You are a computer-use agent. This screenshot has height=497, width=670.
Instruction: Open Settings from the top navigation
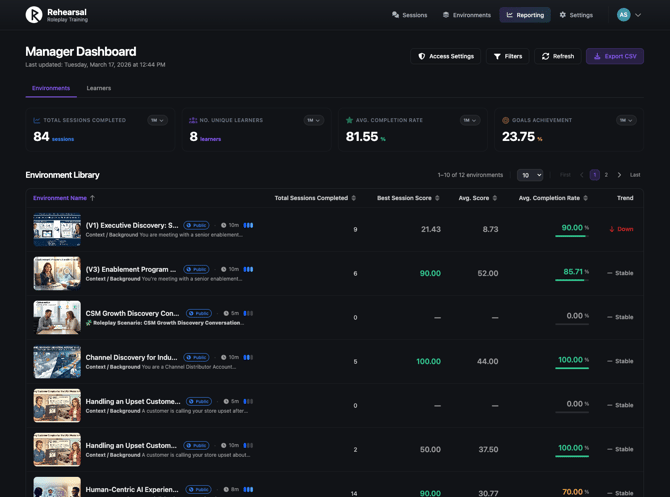pyautogui.click(x=576, y=15)
